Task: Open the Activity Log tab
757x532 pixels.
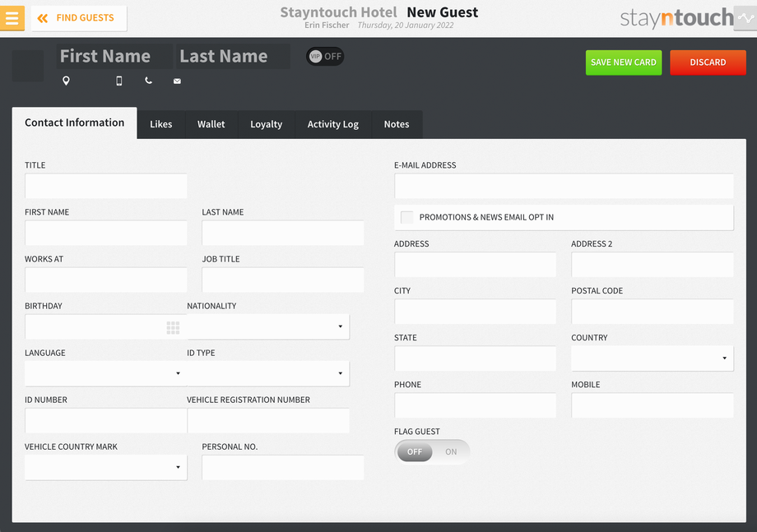Action: click(333, 124)
